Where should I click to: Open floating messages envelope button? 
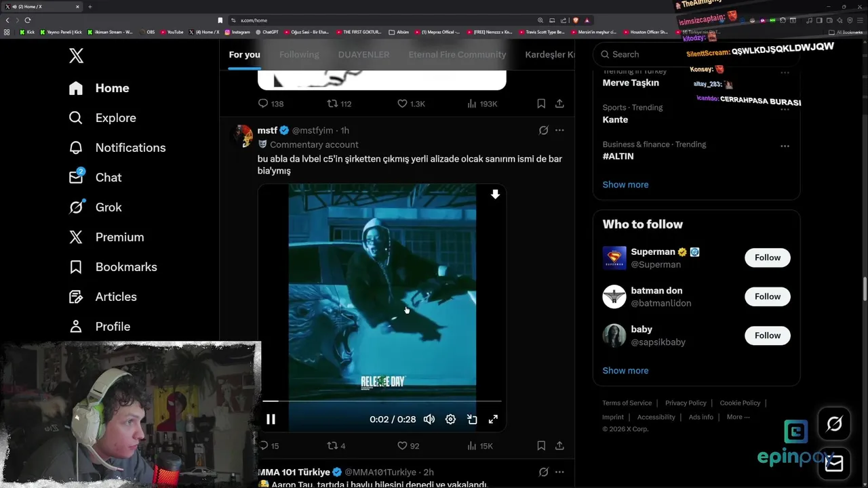point(834,464)
